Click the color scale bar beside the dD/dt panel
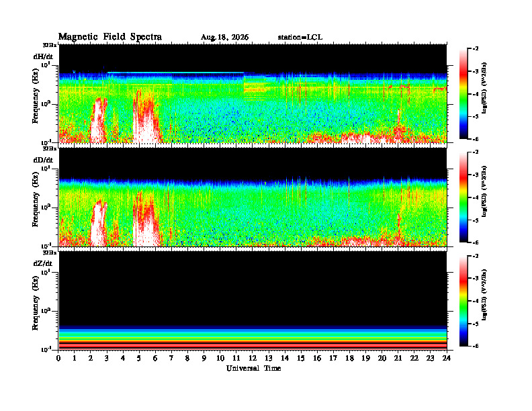532x411 pixels. [x=463, y=197]
